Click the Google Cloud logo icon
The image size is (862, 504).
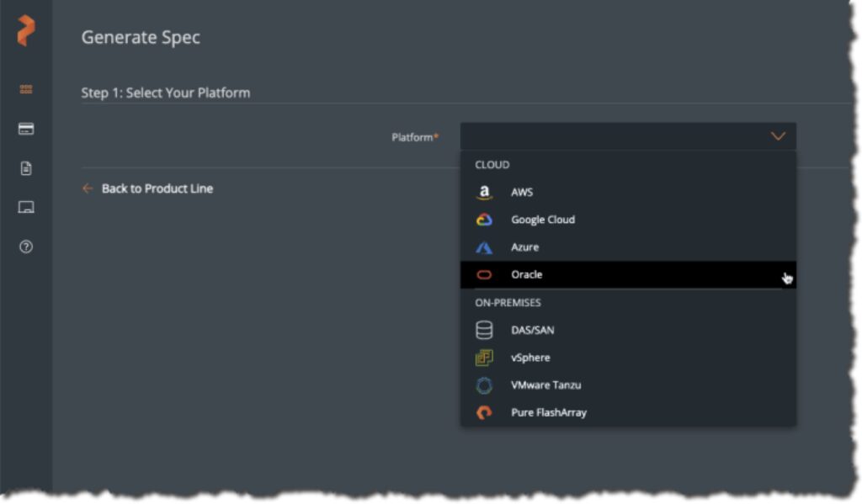click(x=484, y=220)
